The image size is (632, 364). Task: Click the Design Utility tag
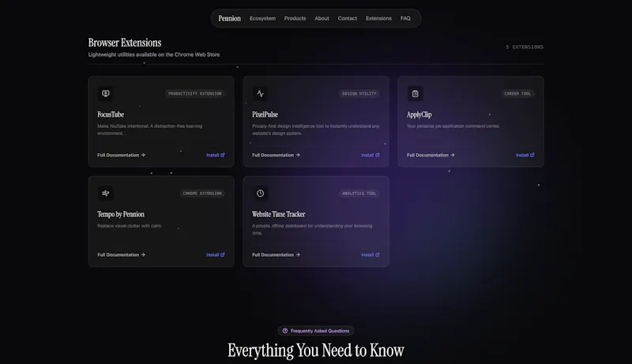coord(359,93)
